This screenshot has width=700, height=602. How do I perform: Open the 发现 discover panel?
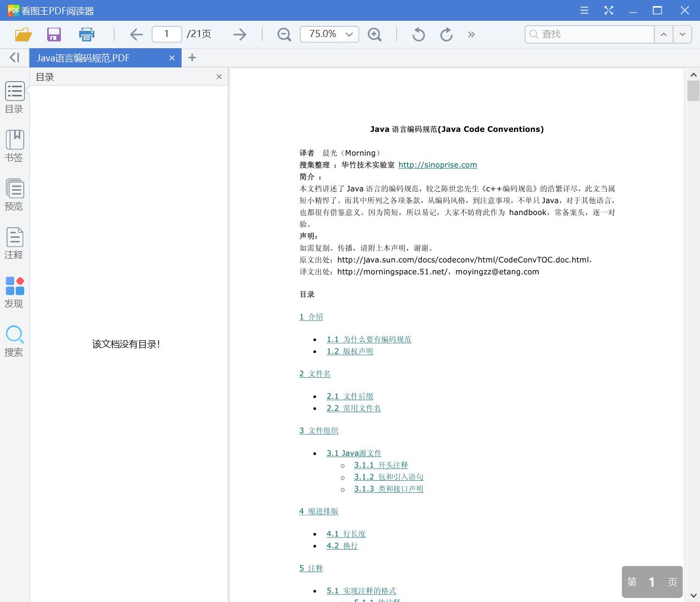[x=14, y=292]
